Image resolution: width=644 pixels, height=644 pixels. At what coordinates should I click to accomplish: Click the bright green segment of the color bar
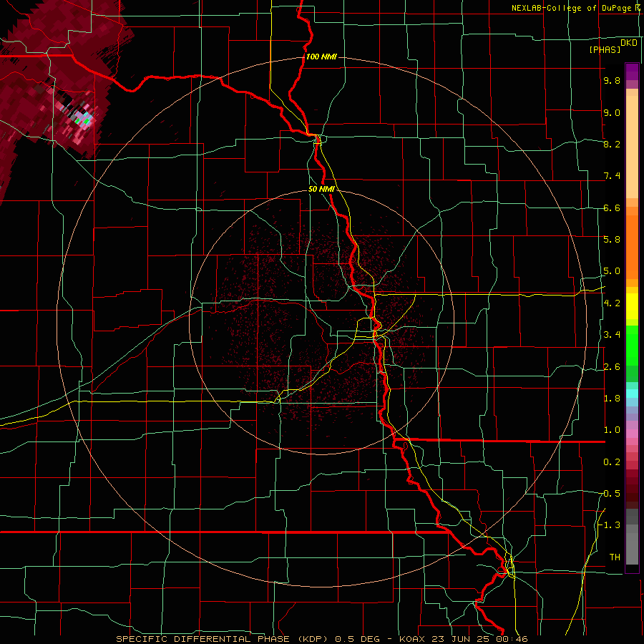(x=632, y=345)
